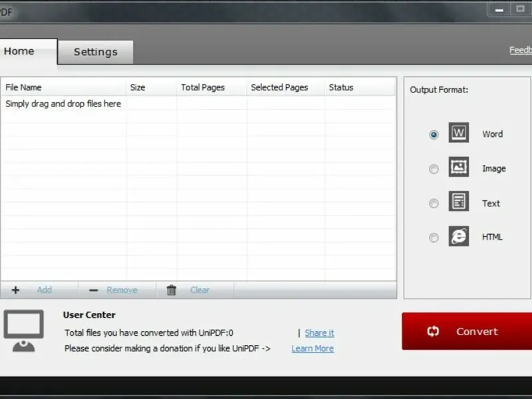Switch to the Settings tab
This screenshot has width=532, height=399.
pos(96,52)
